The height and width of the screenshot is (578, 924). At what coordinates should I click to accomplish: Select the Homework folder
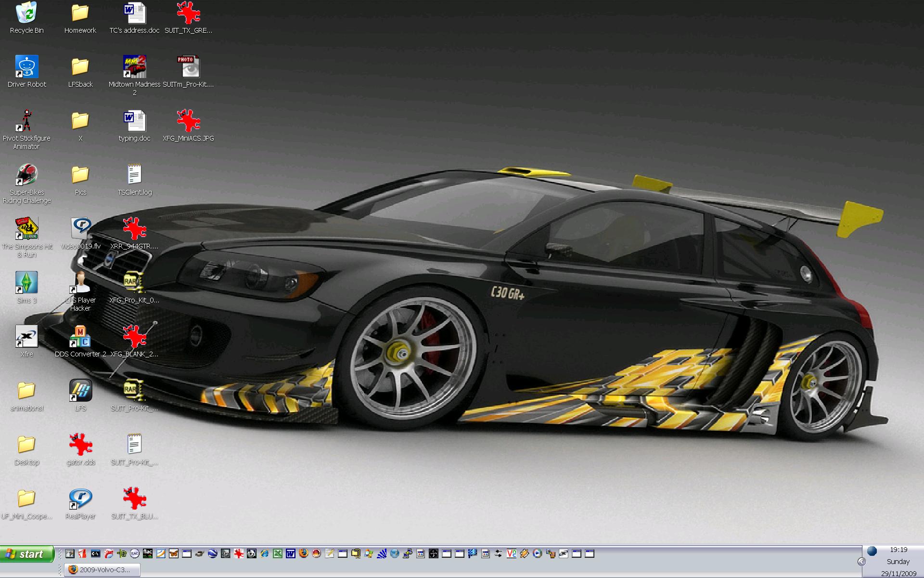pos(80,13)
